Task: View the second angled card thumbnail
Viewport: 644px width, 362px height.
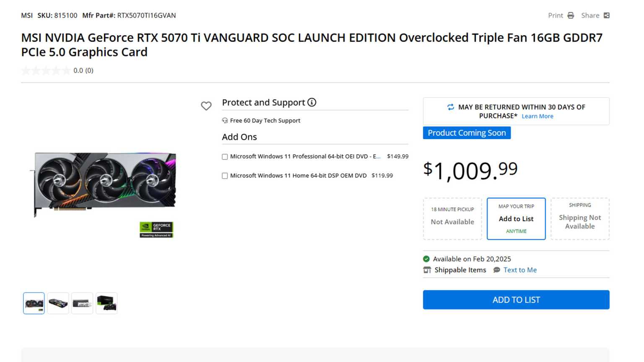Action: (x=58, y=303)
